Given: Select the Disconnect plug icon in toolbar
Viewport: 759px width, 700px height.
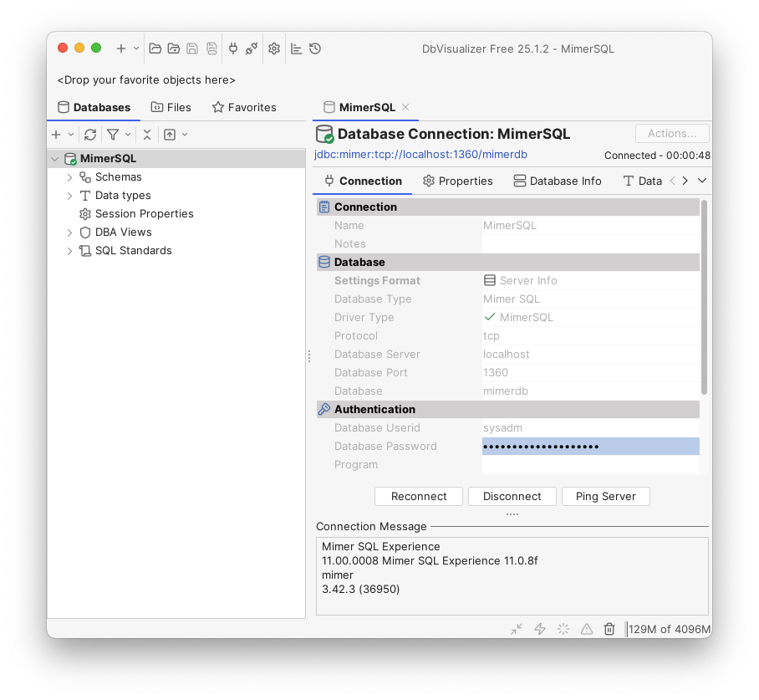Looking at the screenshot, I should (x=252, y=48).
